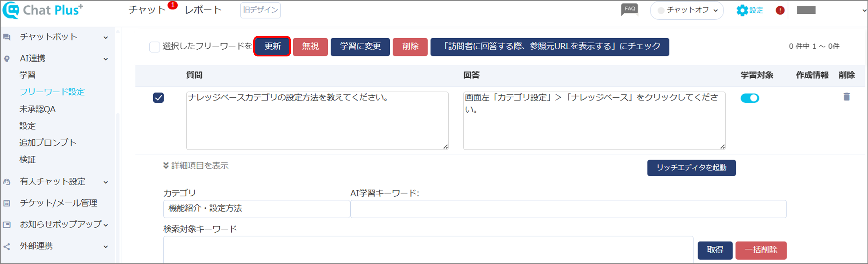868x264 pixels.
Task: Click the red notification badge on チャット
Action: click(x=172, y=5)
